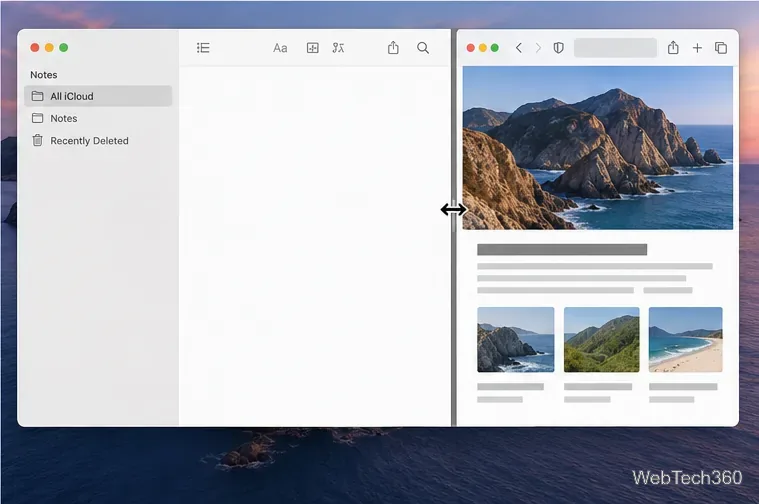Open the rocky cliff thumbnail in Safari
The height and width of the screenshot is (504, 759).
coord(516,339)
